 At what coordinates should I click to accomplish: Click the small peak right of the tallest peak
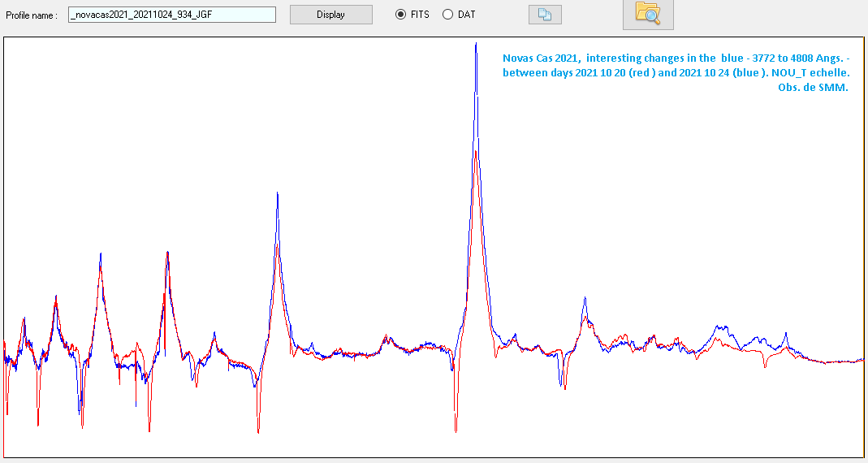pyautogui.click(x=584, y=300)
